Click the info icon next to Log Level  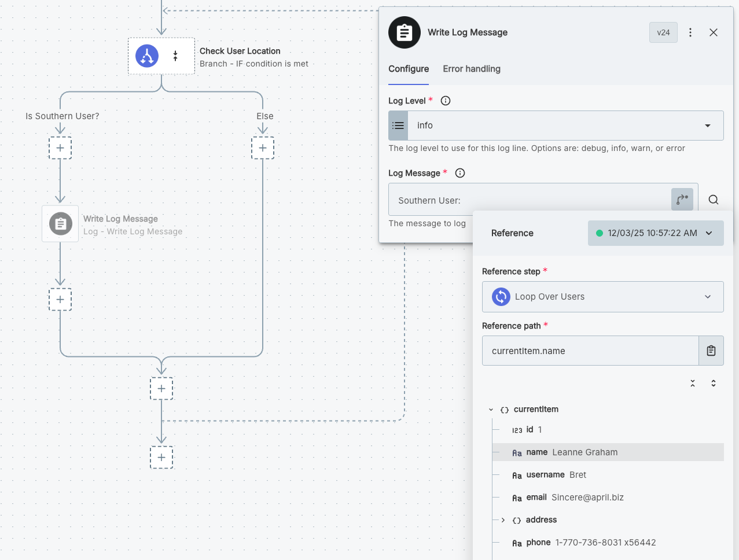coord(445,100)
